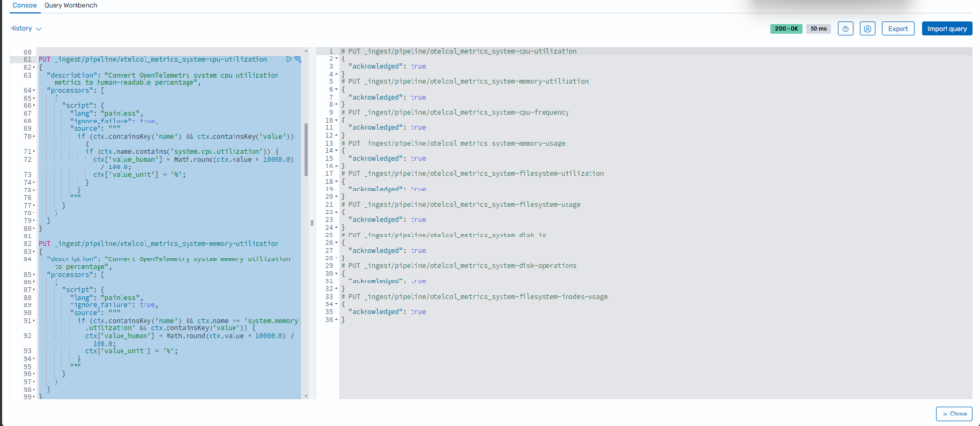980x426 pixels.
Task: Switch to the Query Workbench tab
Action: click(x=71, y=5)
